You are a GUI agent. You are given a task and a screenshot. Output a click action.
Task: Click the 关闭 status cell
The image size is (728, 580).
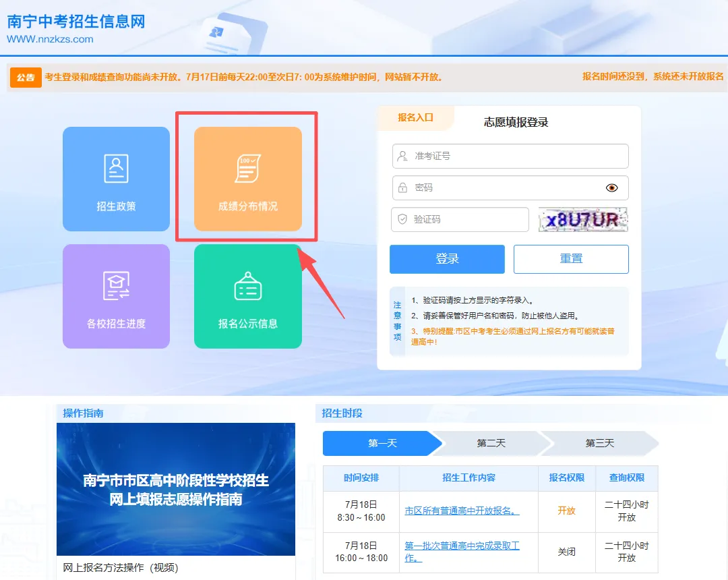567,552
